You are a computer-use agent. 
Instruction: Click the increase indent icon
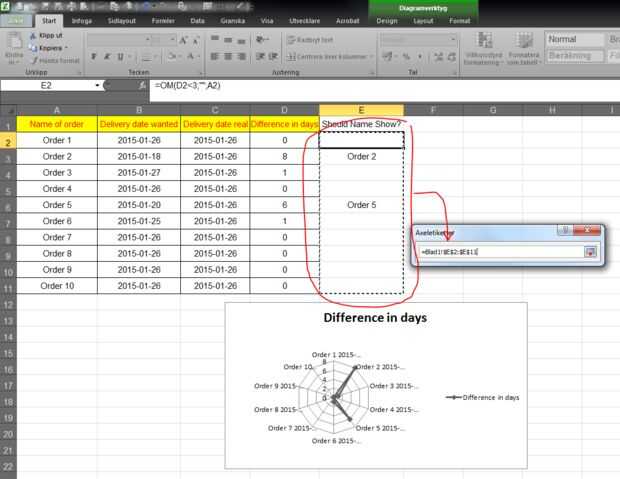tap(273, 57)
